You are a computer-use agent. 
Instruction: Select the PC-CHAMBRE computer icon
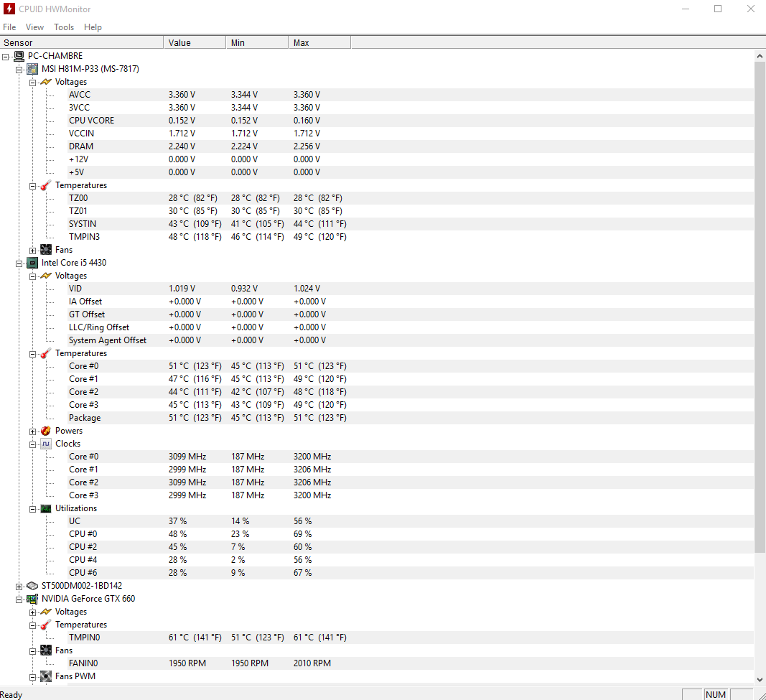click(19, 56)
